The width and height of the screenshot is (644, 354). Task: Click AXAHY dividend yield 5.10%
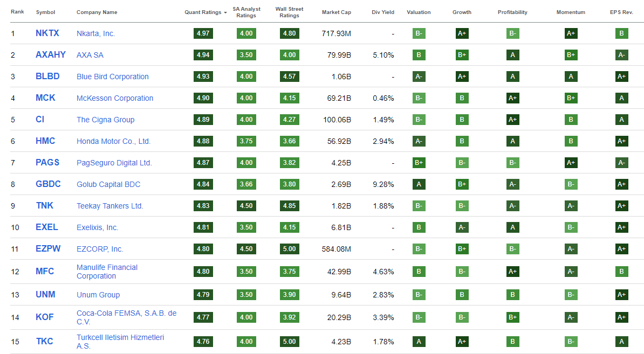[x=383, y=55]
